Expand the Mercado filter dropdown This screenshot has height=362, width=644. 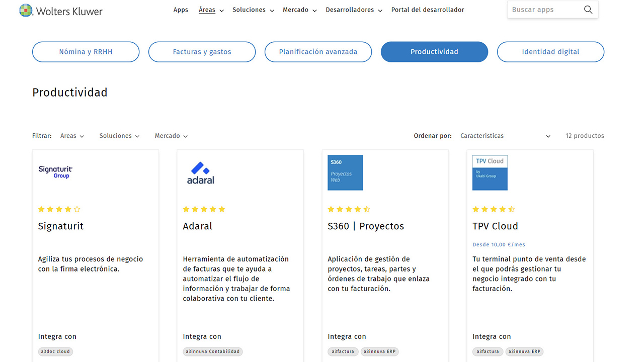[x=171, y=136]
